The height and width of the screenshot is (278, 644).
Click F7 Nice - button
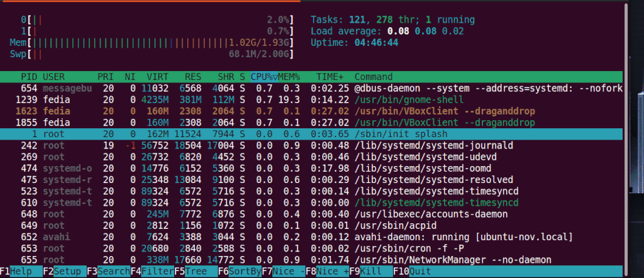coord(284,272)
